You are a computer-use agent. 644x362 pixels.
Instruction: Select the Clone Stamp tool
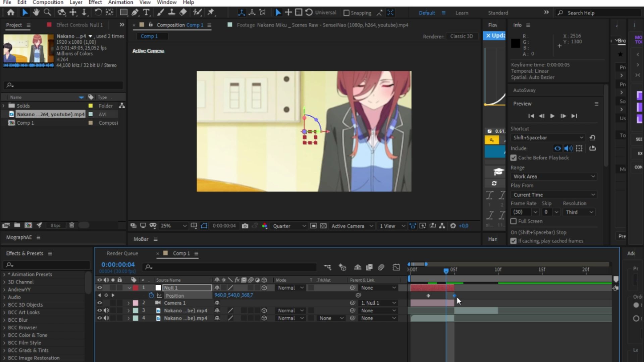click(171, 13)
